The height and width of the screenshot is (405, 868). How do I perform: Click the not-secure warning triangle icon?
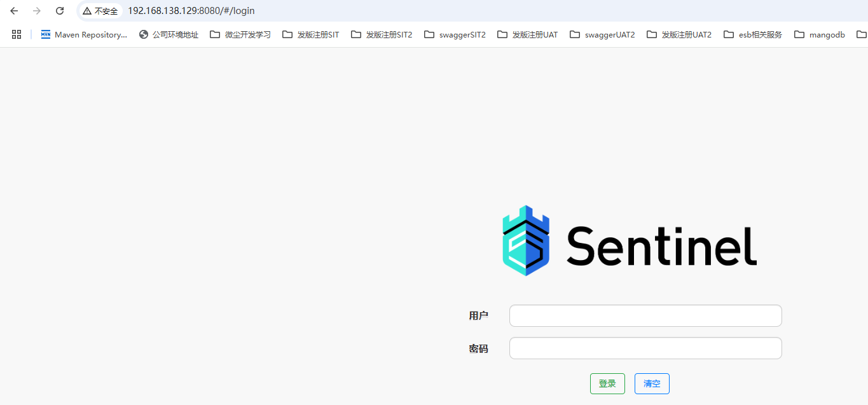87,11
